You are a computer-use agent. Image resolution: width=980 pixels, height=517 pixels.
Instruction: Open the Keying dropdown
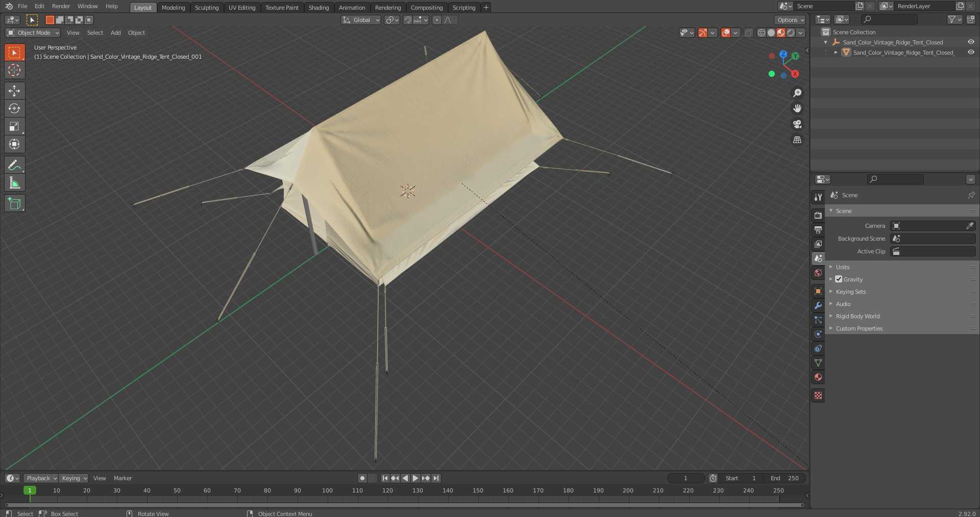tap(74, 478)
